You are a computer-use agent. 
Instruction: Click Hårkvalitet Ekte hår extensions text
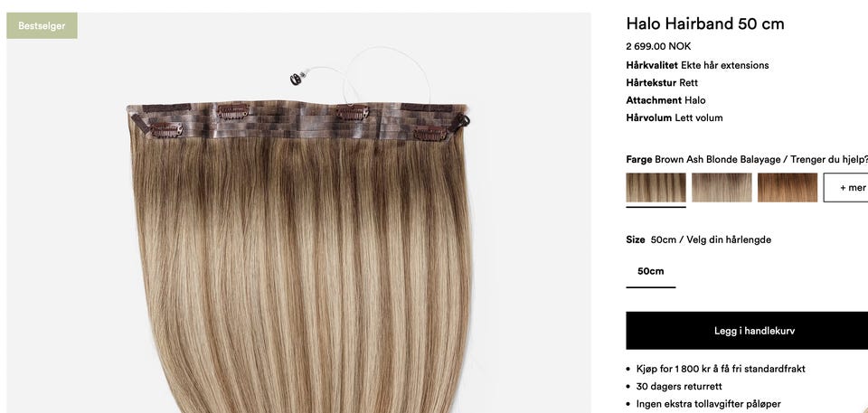click(697, 65)
